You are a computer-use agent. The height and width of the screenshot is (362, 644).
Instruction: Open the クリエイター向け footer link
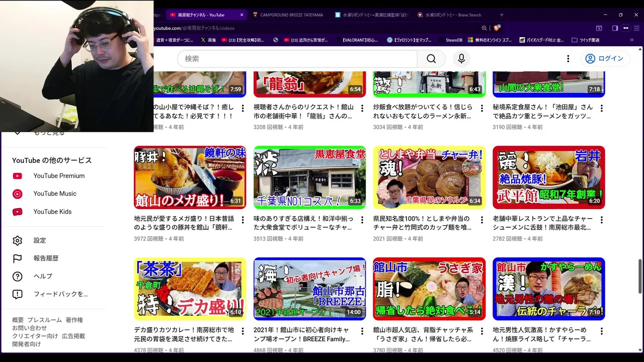(x=35, y=336)
